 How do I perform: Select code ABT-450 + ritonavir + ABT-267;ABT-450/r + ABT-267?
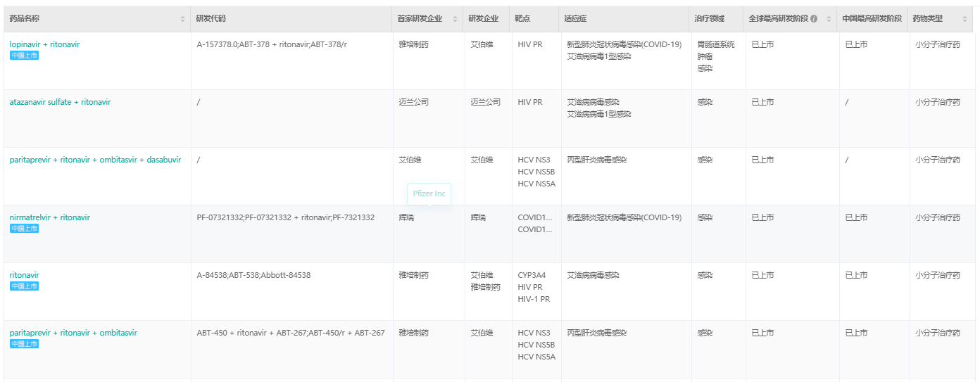pyautogui.click(x=291, y=333)
